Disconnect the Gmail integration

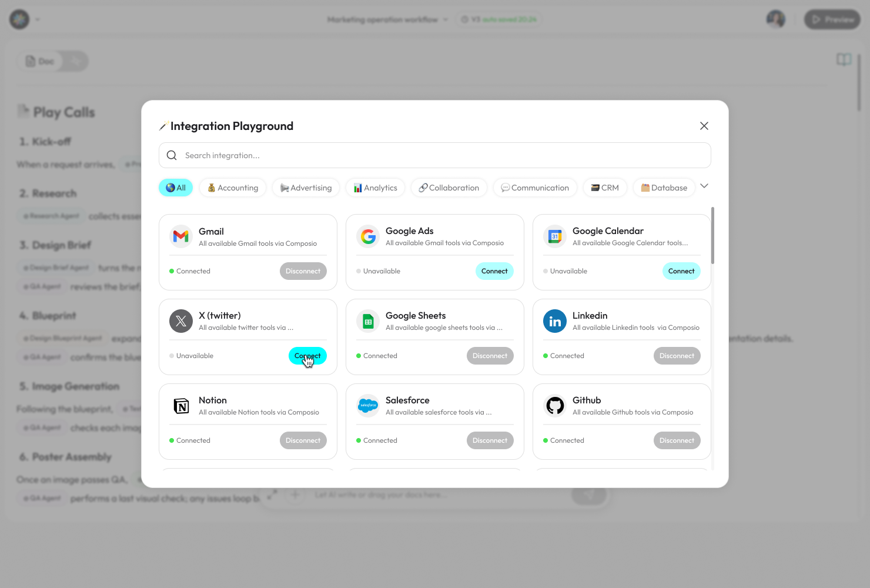click(x=303, y=271)
